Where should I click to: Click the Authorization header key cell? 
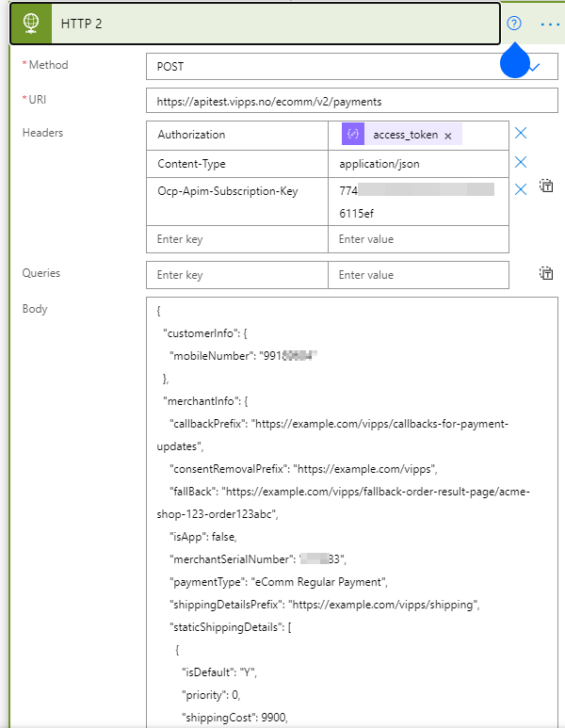(237, 135)
